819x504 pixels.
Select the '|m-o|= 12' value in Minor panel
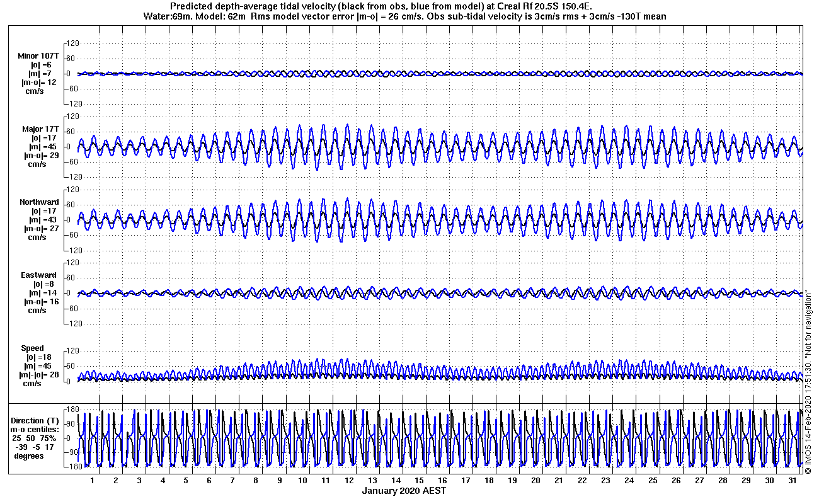[x=40, y=83]
